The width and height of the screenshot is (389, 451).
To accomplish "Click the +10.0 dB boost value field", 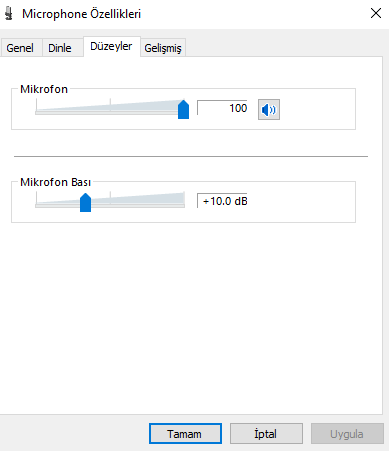I will pyautogui.click(x=222, y=201).
